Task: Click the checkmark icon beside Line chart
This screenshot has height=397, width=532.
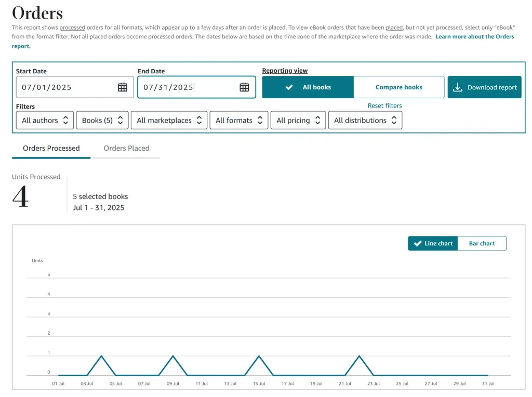Action: 418,243
